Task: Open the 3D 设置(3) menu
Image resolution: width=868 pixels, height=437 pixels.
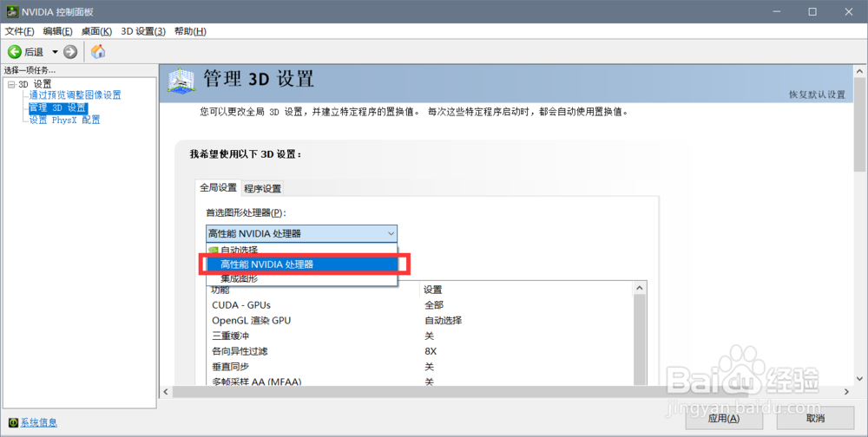Action: [x=143, y=31]
